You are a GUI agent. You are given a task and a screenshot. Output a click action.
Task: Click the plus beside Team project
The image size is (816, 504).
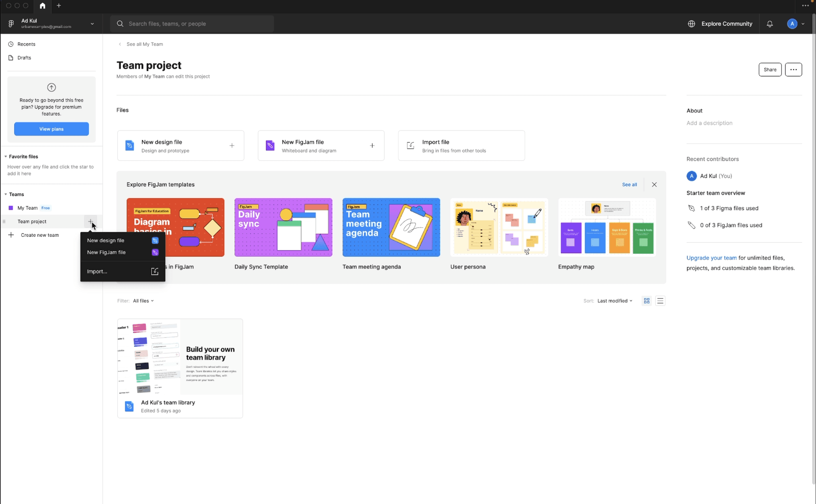coord(90,221)
